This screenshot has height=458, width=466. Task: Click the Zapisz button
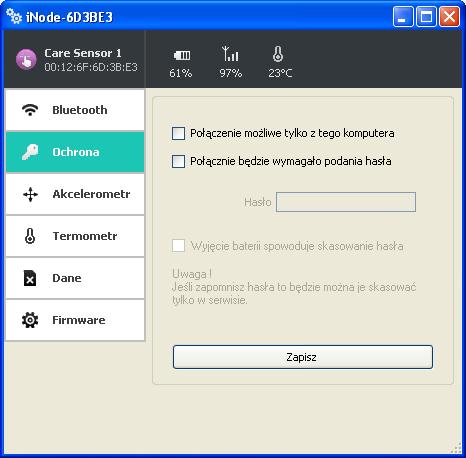point(303,357)
